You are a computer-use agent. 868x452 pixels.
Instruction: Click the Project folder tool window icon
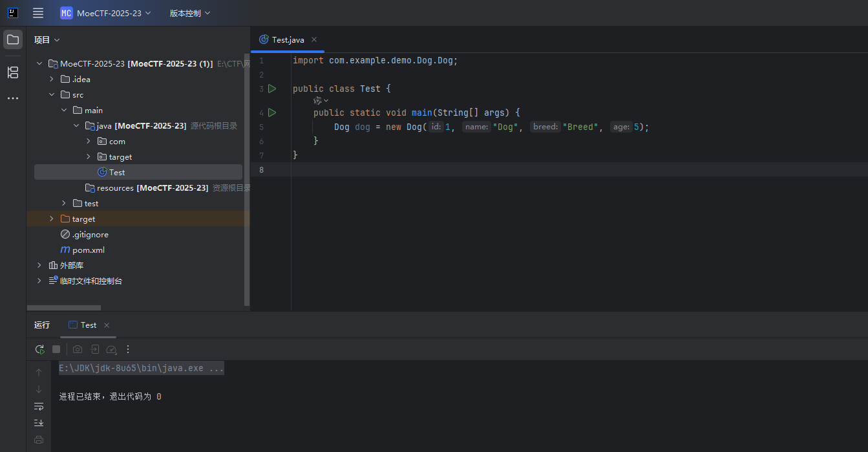(x=13, y=39)
